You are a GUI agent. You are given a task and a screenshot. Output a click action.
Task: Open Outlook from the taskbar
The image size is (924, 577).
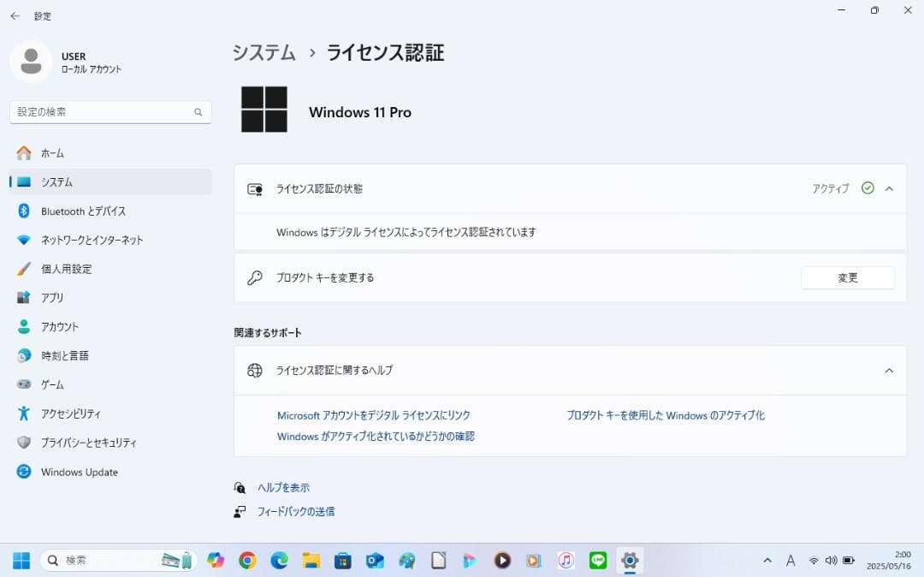(x=374, y=561)
